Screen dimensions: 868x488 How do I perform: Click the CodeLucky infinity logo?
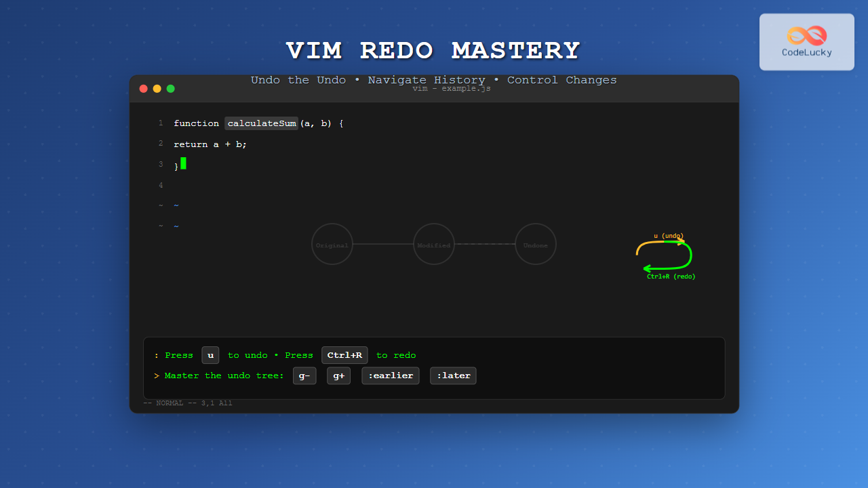[806, 35]
